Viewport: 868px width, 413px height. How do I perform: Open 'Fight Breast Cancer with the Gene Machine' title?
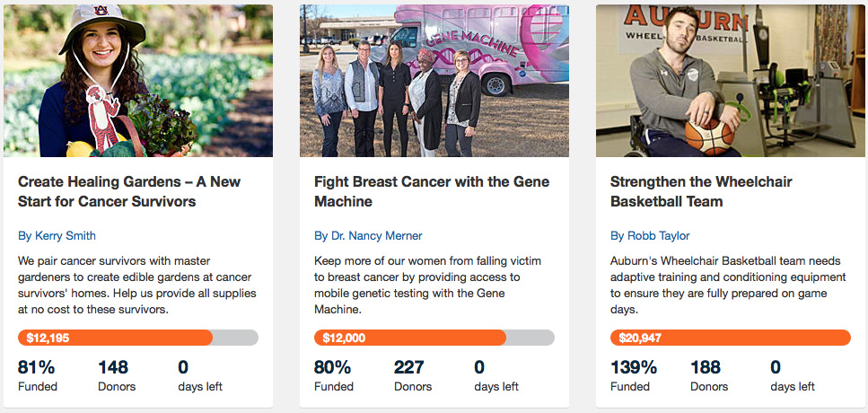pos(431,191)
